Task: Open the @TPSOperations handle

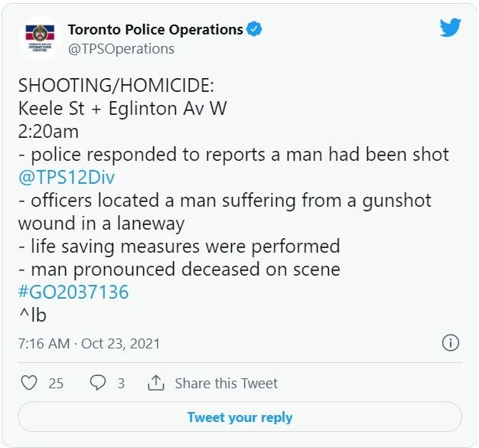Action: (x=121, y=49)
